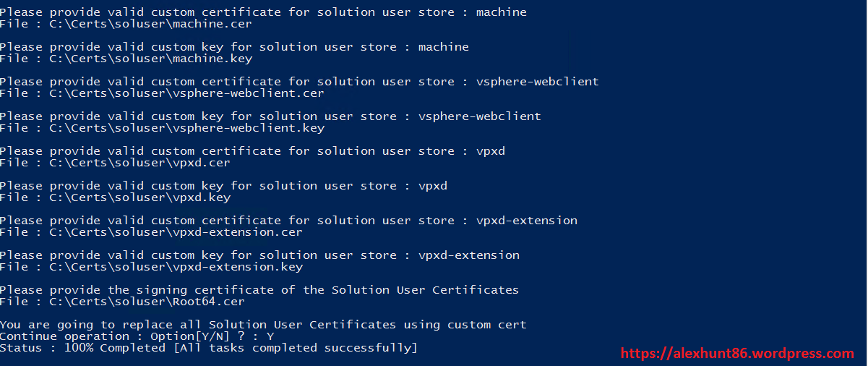Viewport: 868px width, 366px height.
Task: Click the 'Continue operation' Y/N prompt line
Action: click(x=137, y=336)
